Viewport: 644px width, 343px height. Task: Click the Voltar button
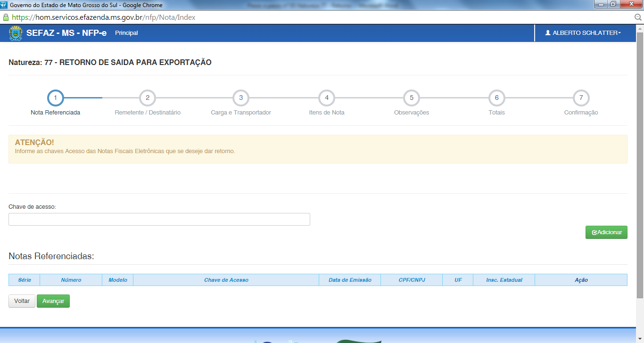tap(22, 301)
